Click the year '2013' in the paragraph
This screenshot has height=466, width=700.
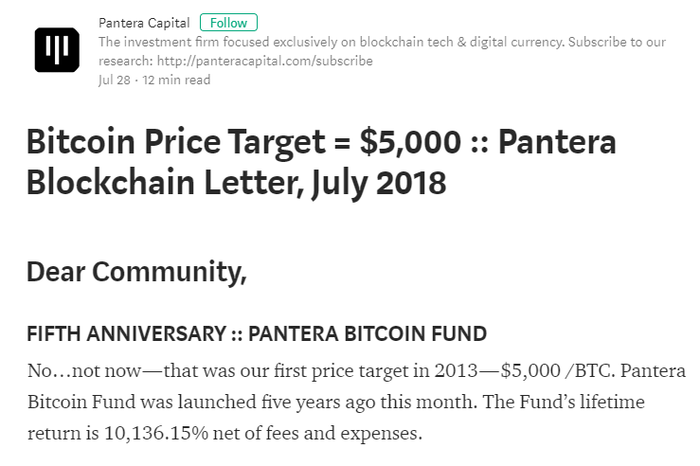coord(456,371)
